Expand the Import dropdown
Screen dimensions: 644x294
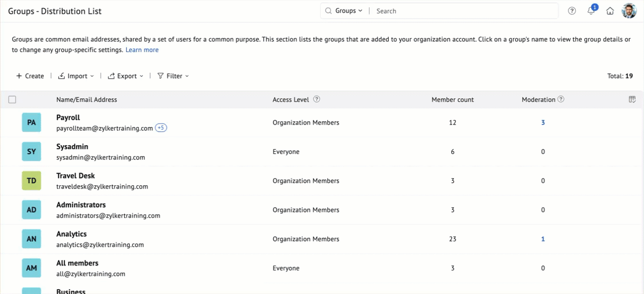pyautogui.click(x=76, y=76)
